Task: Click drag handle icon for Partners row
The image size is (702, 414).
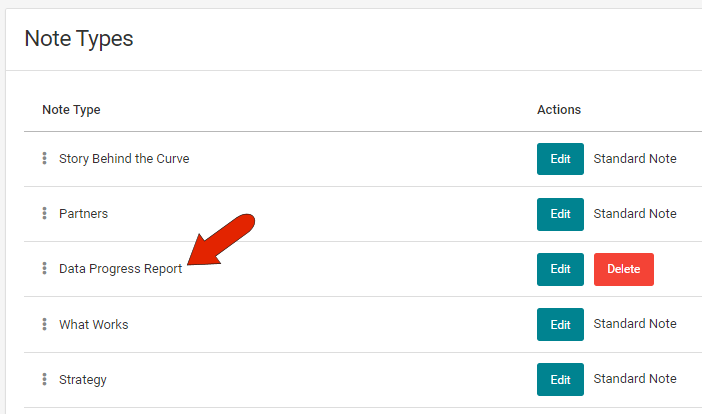Action: coord(44,213)
